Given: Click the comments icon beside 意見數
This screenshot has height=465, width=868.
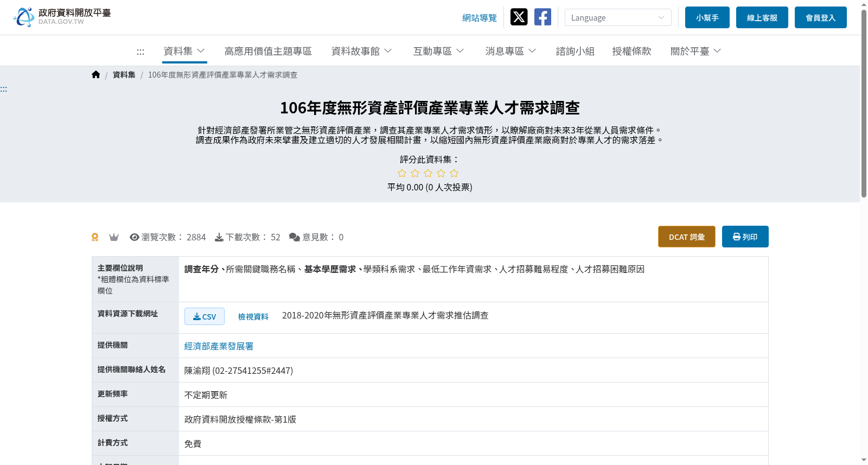Looking at the screenshot, I should click(x=295, y=237).
